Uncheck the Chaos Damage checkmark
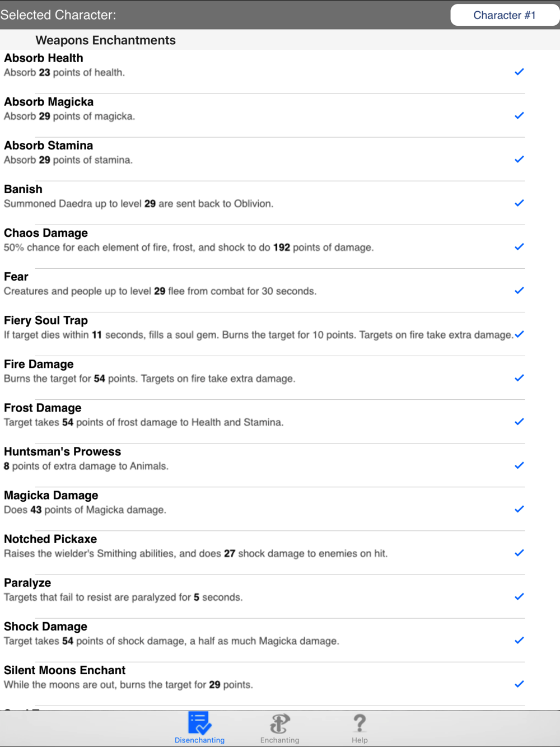Screen dimensions: 560x747 (519, 246)
